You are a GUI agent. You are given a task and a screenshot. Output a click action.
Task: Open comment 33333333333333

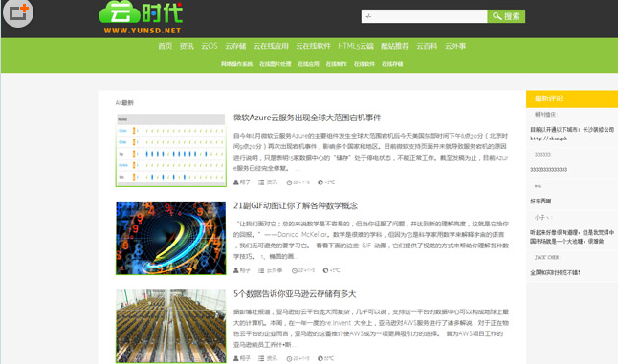coord(548,170)
